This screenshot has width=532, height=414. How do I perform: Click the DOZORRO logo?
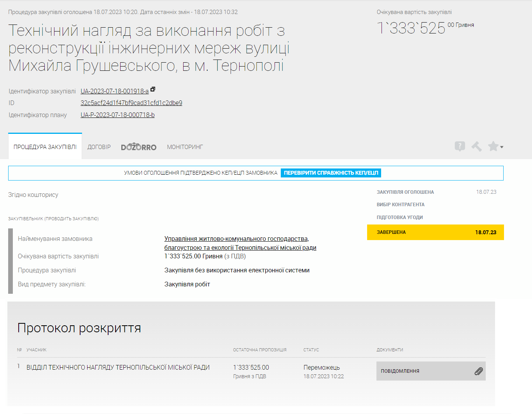point(138,147)
